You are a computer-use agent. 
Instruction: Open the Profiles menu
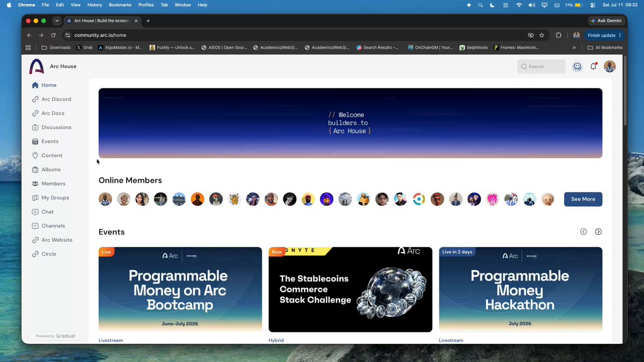coord(146,5)
